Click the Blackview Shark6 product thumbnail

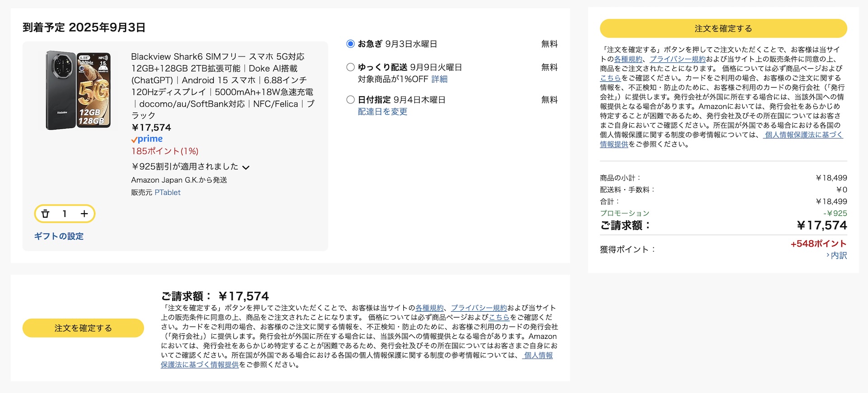point(78,90)
